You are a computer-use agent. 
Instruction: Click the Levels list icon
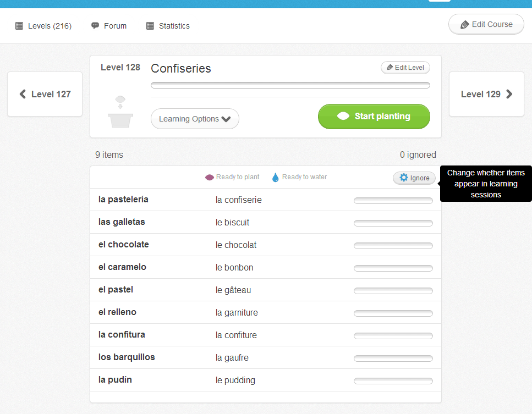pyautogui.click(x=19, y=26)
